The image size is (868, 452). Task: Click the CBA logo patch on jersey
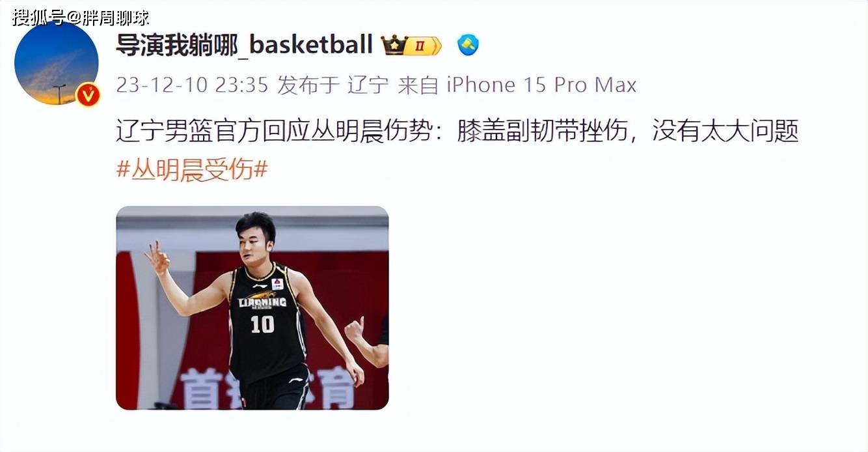tap(277, 284)
